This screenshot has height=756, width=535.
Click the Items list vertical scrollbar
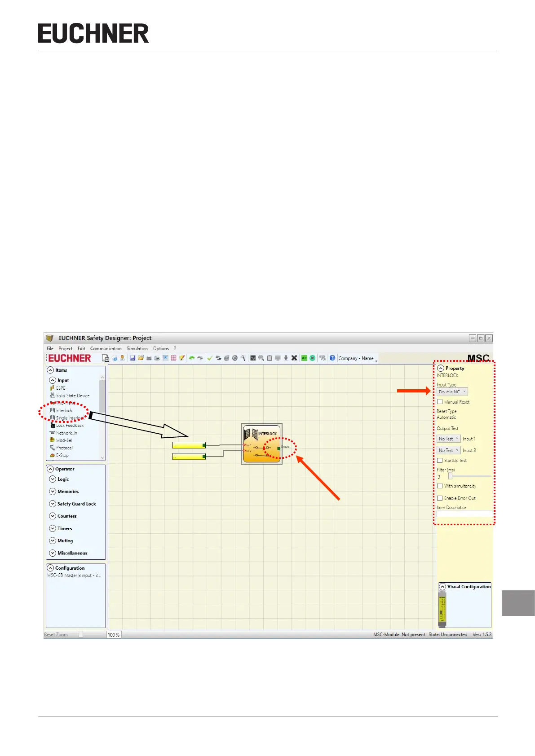click(102, 417)
